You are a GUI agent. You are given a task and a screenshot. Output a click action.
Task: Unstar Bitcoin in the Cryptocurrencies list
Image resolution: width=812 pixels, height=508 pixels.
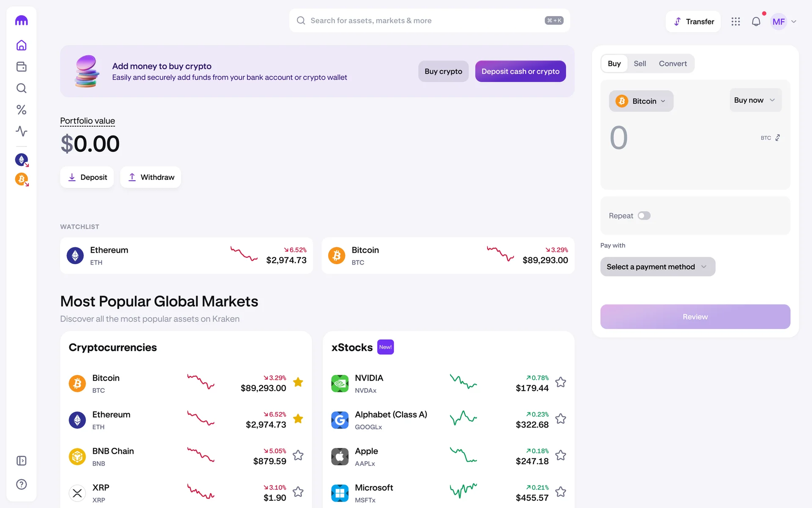tap(298, 382)
